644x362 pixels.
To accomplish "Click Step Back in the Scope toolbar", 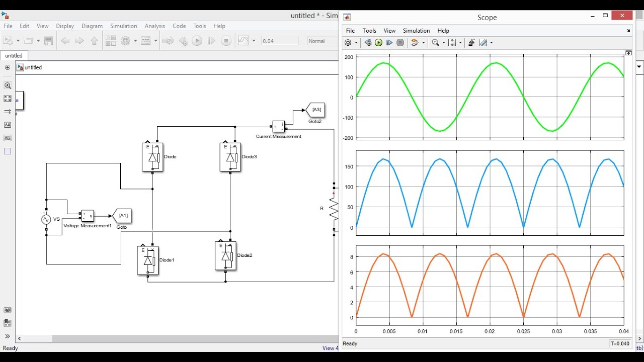I will pyautogui.click(x=368, y=43).
